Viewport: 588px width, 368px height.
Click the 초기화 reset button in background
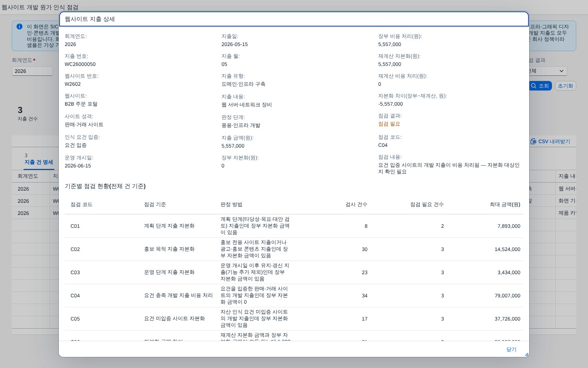point(565,86)
